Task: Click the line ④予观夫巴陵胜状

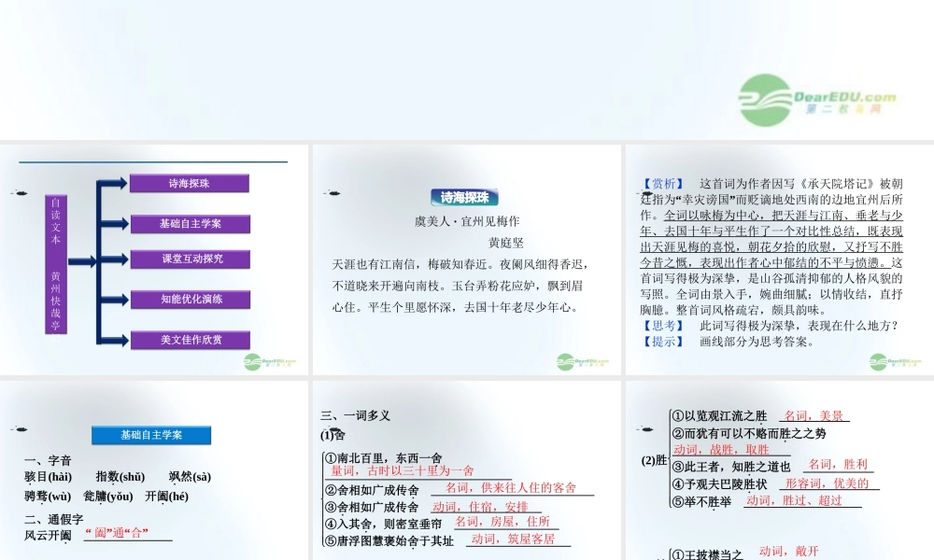Action: point(719,483)
